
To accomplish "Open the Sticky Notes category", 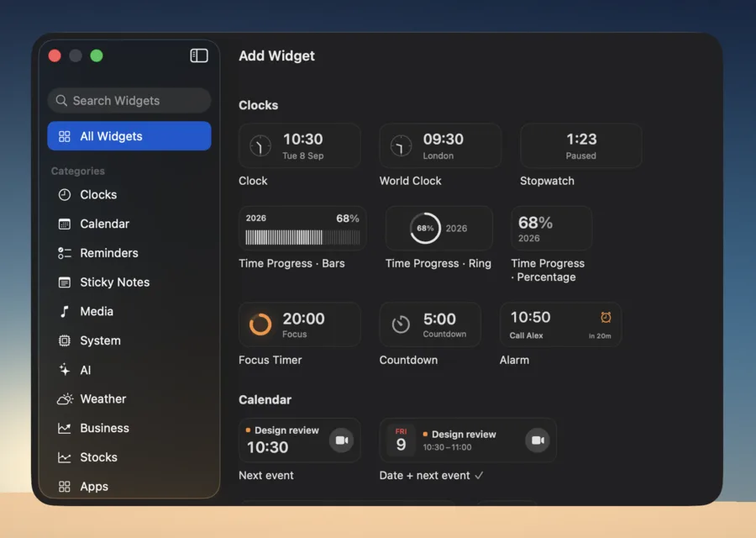I will (x=129, y=282).
